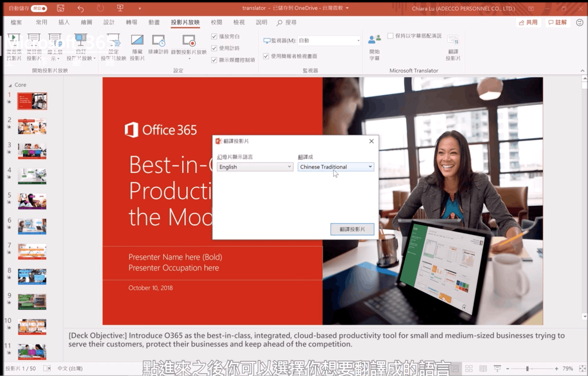Click the slide notes text area
This screenshot has height=376, width=588.
317,340
